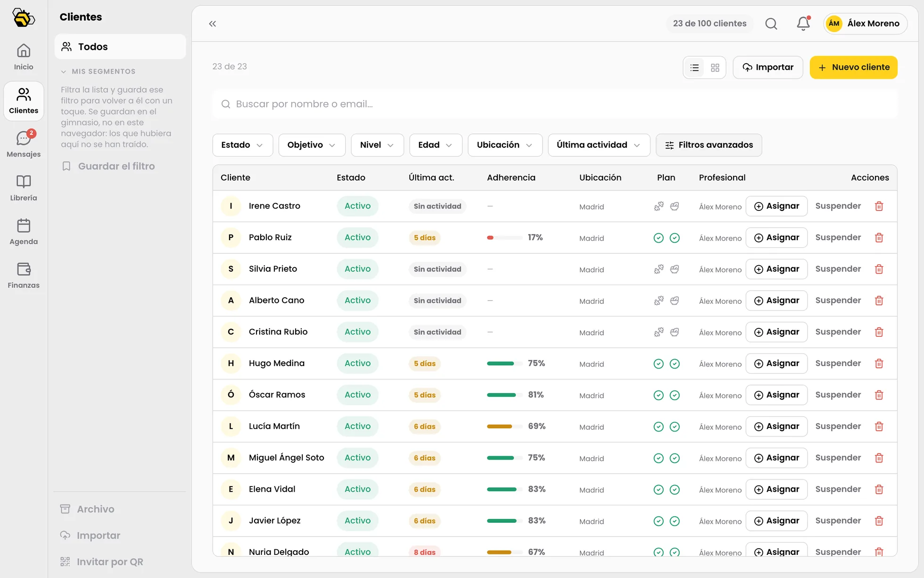
Task: Open Mensajes with unread badge
Action: coord(24,144)
